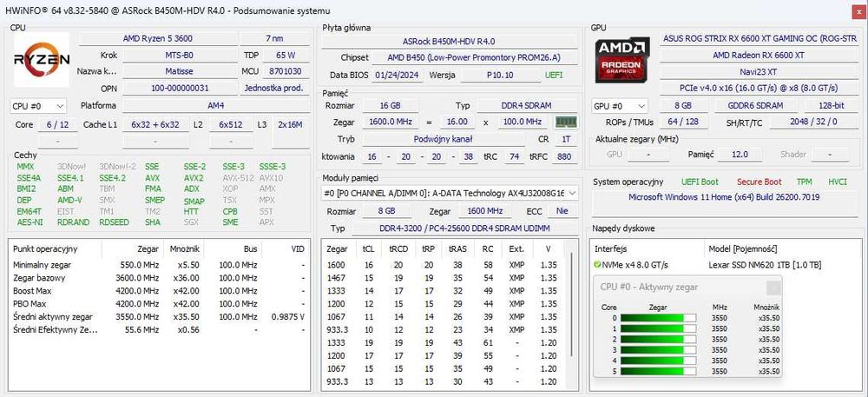The height and width of the screenshot is (397, 868).
Task: Select the ASUS ROG STRIX RX 6600 XT field
Action: coord(759,39)
